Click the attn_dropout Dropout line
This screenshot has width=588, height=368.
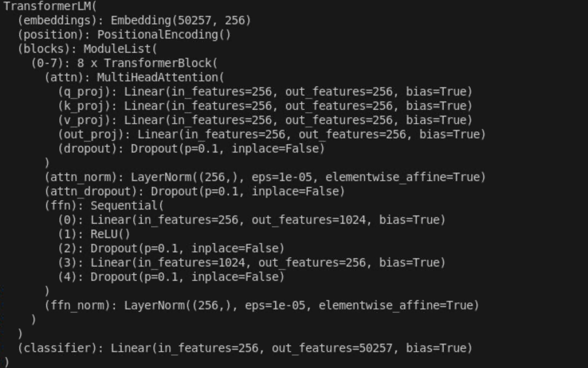pos(195,192)
